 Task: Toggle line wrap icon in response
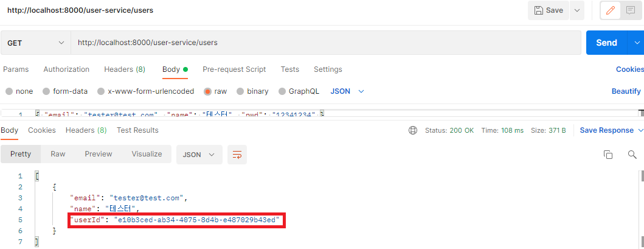(x=237, y=155)
